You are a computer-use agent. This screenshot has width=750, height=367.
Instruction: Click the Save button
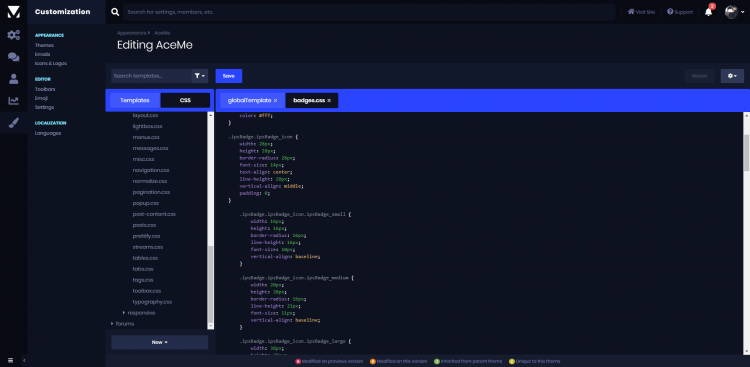[229, 76]
